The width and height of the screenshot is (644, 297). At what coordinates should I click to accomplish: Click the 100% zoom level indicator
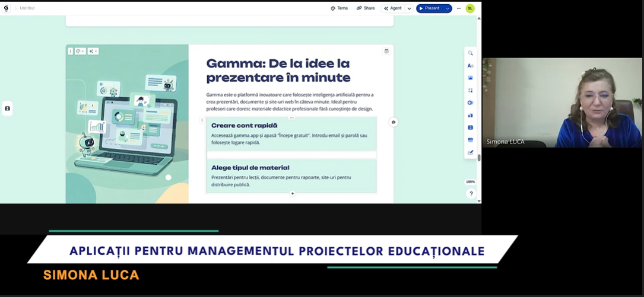[470, 182]
